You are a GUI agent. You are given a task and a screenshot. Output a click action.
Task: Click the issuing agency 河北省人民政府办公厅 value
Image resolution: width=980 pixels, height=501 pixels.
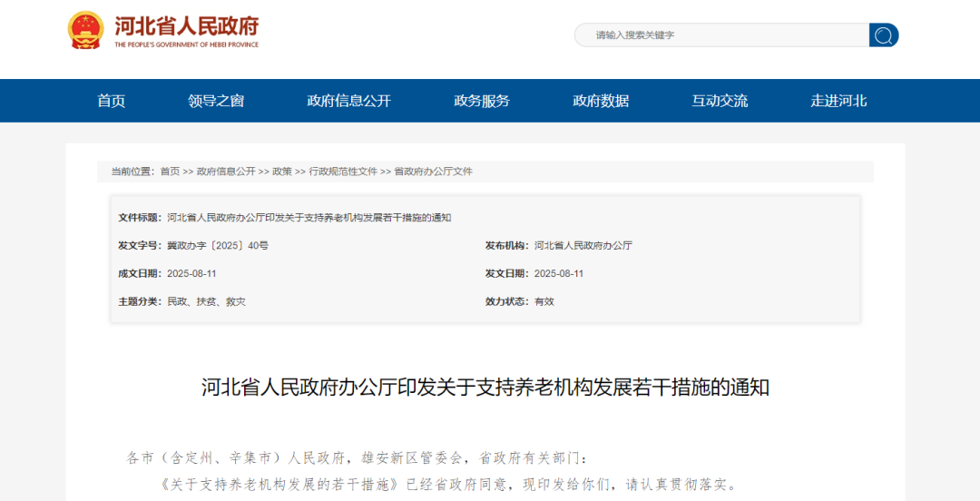point(583,246)
